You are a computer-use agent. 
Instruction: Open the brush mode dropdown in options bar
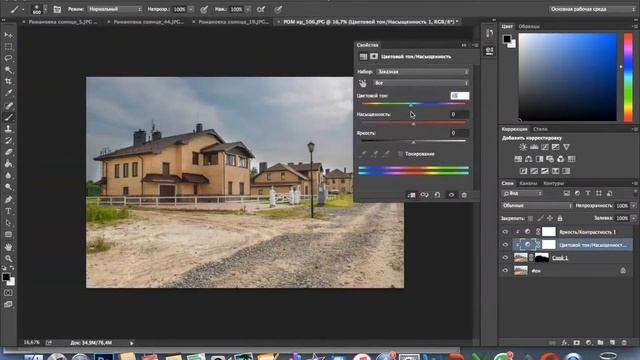coord(114,9)
